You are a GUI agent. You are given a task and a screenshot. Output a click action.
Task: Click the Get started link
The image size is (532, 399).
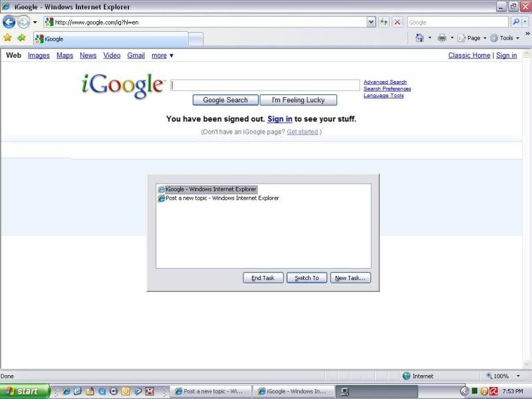(303, 132)
